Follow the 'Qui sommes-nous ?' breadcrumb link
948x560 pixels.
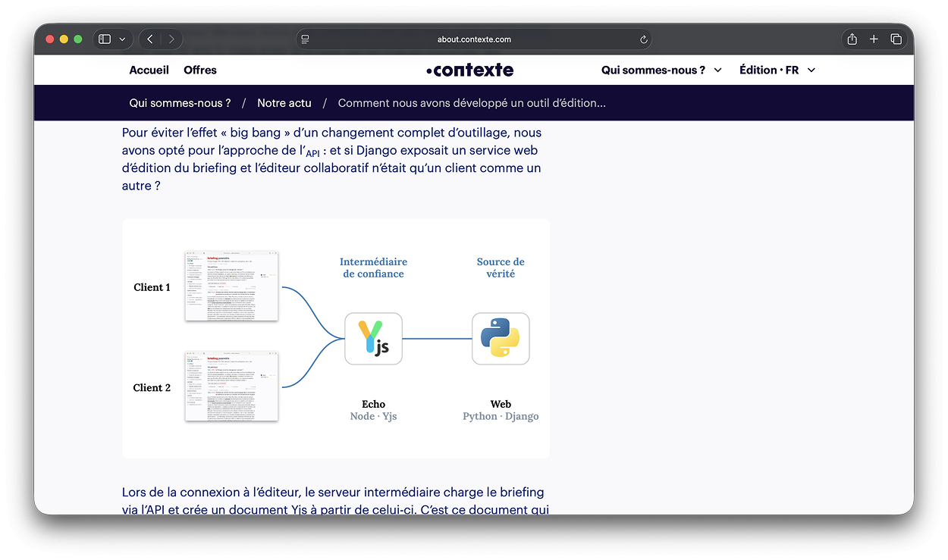click(x=180, y=103)
